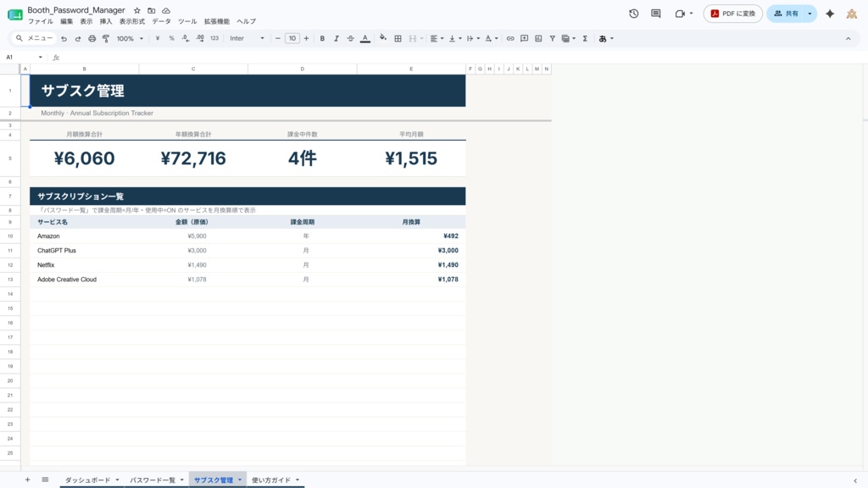Click the 共有 share button

tap(786, 14)
